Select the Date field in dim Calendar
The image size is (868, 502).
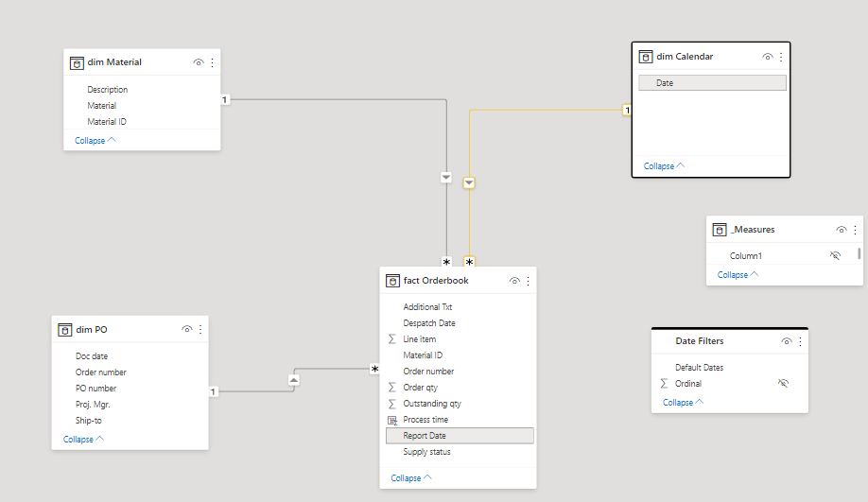tap(712, 83)
